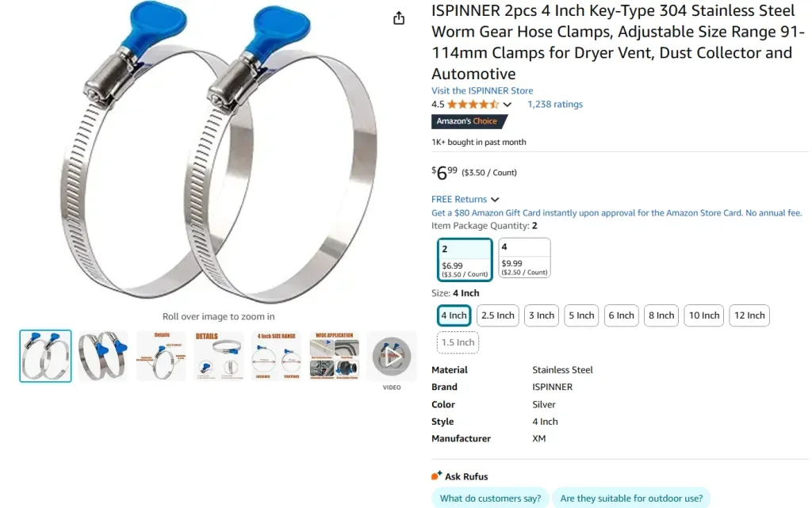Click the Amazon's Choice badge
Viewport: 812px width, 508px height.
pyautogui.click(x=468, y=121)
